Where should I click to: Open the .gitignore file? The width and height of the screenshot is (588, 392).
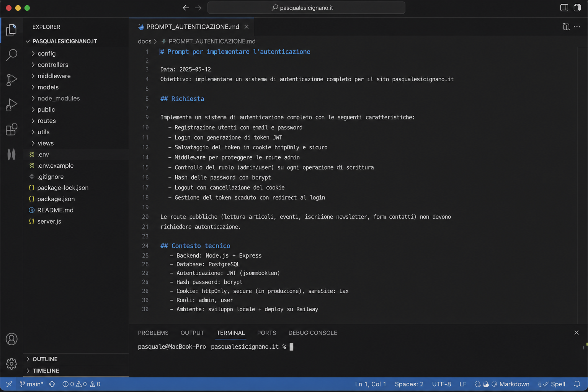(76, 176)
